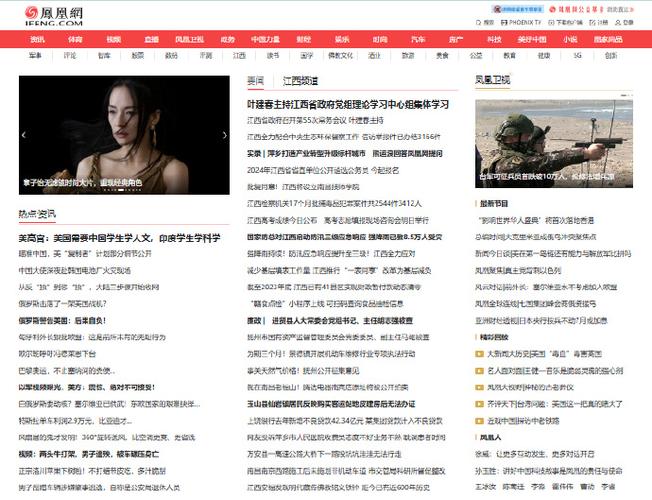Open article 江西高考成绩今日公布
The height and width of the screenshot is (500, 652).
coord(338,220)
